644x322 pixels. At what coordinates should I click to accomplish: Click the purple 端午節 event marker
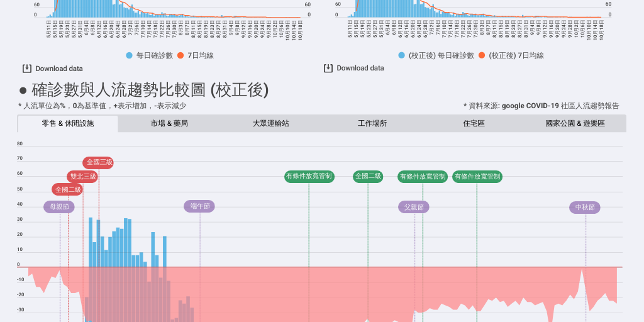point(199,206)
